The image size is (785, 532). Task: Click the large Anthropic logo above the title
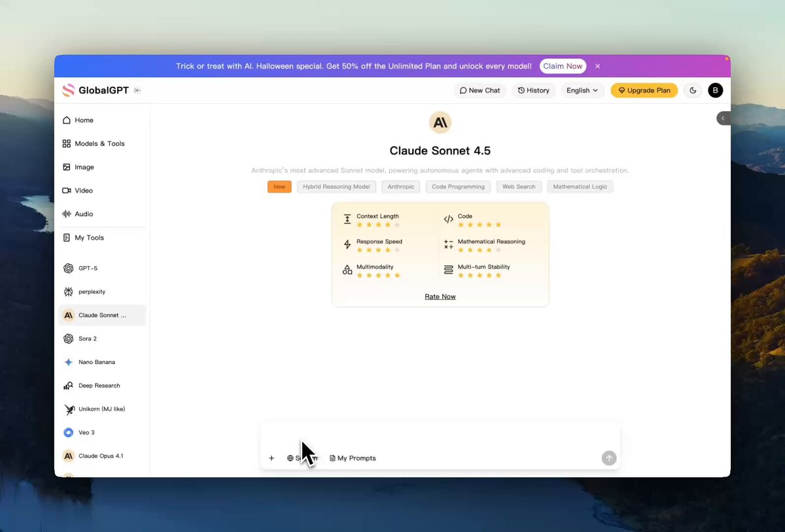[x=440, y=122]
